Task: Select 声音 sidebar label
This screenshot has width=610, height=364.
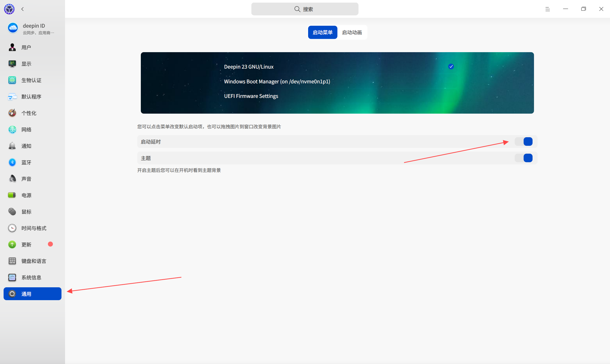Action: (x=26, y=179)
